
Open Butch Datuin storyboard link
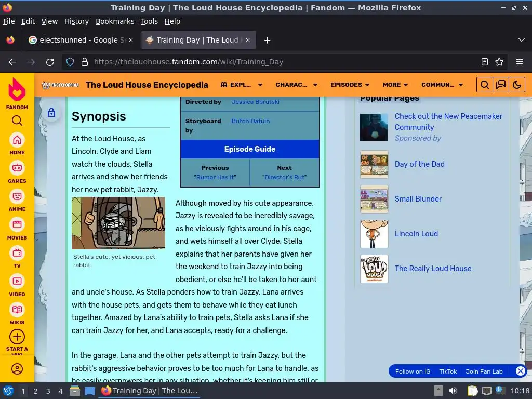[250, 121]
